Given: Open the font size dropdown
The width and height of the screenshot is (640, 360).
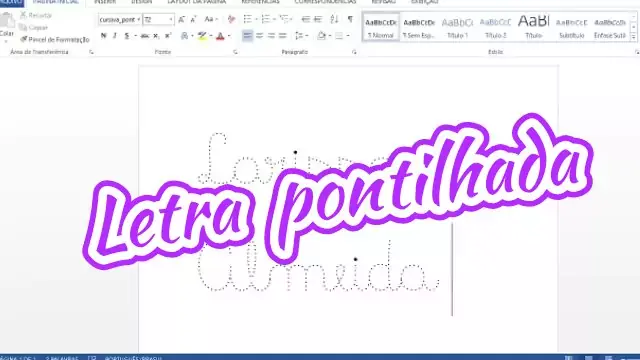Looking at the screenshot, I should [171, 19].
